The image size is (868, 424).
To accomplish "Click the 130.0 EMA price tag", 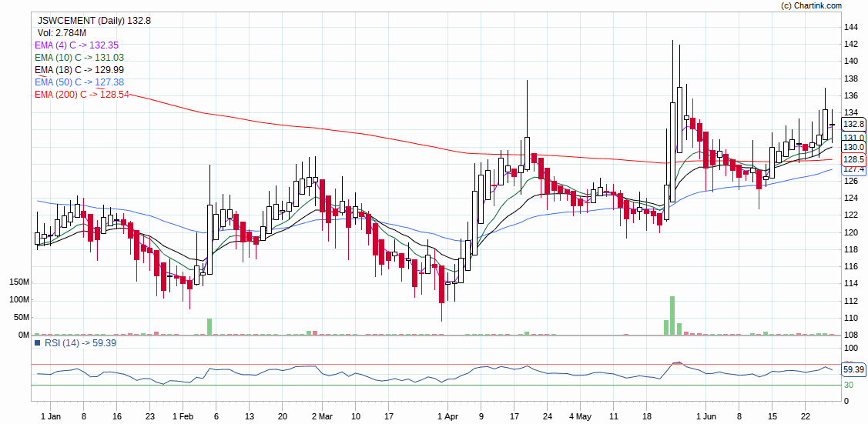I will [853, 146].
